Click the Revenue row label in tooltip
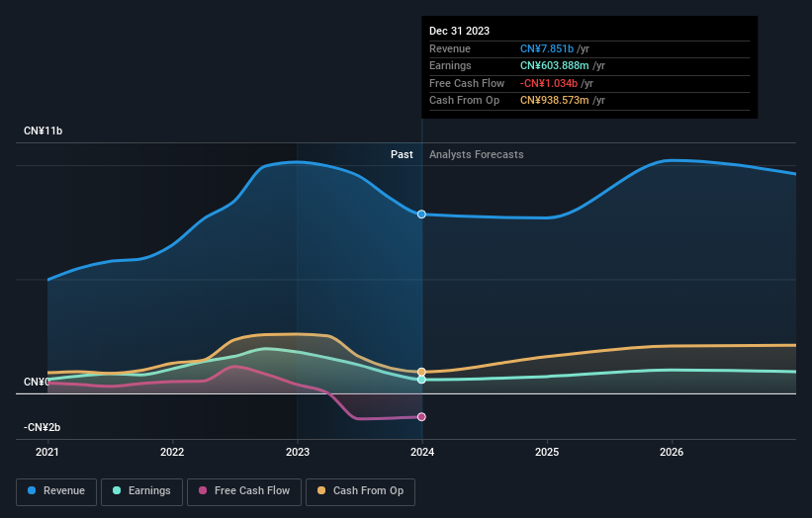The image size is (812, 518). click(450, 48)
